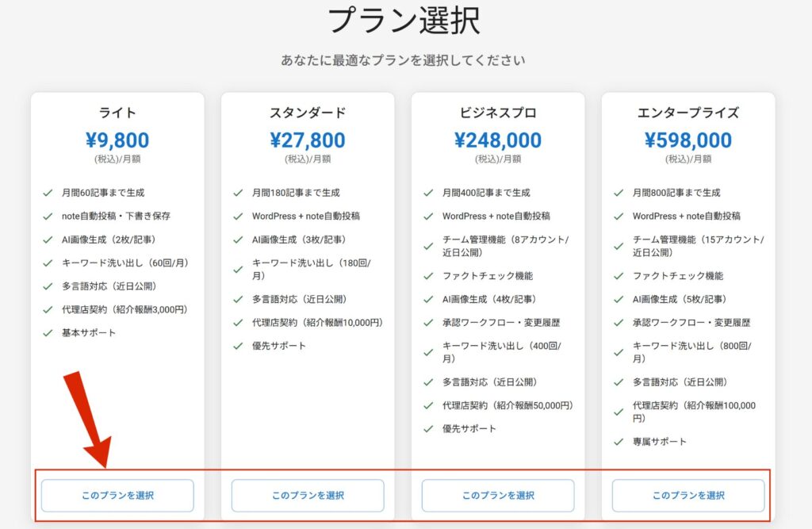Tap the checkmark next to 月間60記事まで生成
The image size is (812, 529).
pyautogui.click(x=48, y=193)
